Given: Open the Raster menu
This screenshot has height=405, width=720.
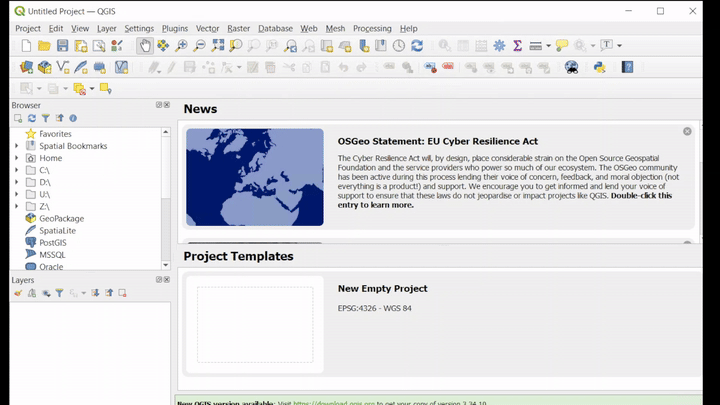Looking at the screenshot, I should click(239, 28).
